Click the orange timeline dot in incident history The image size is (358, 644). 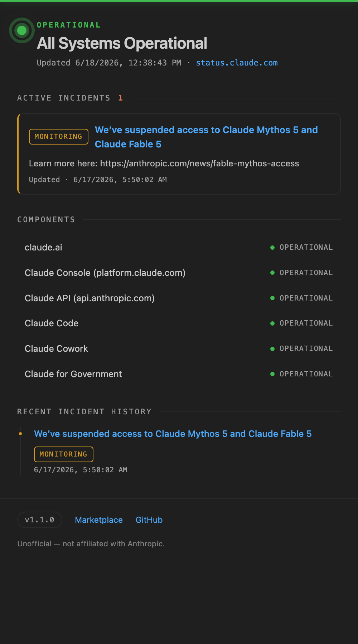click(20, 434)
